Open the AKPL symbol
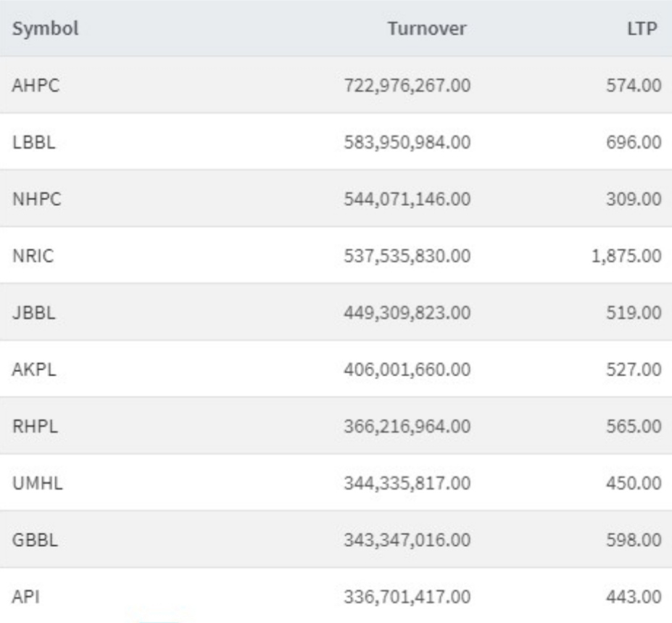 pos(34,369)
